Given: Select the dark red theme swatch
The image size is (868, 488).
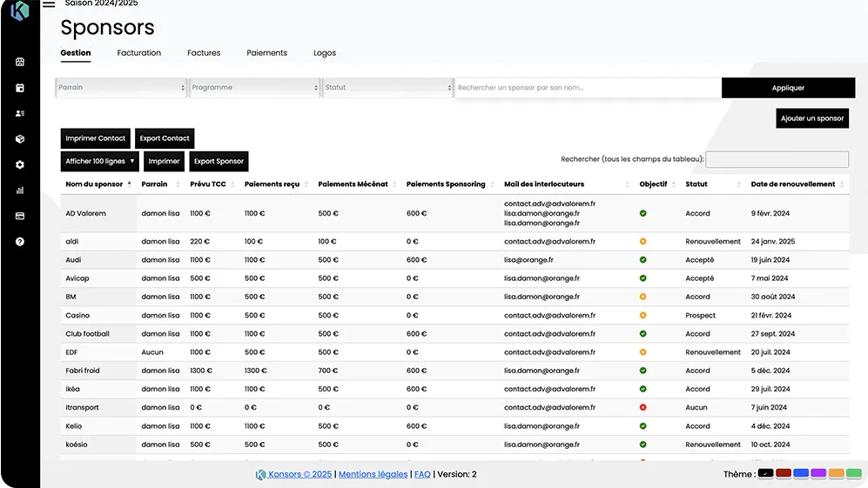Looking at the screenshot, I should (x=784, y=473).
